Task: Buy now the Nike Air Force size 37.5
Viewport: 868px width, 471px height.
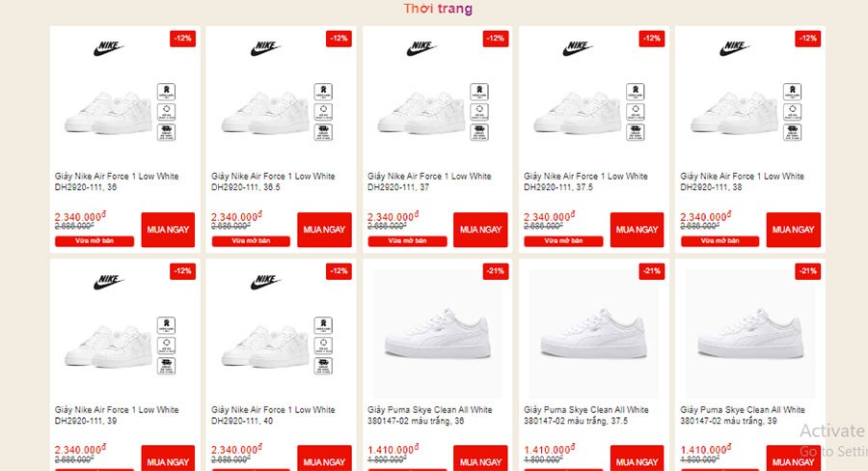Action: pos(637,230)
